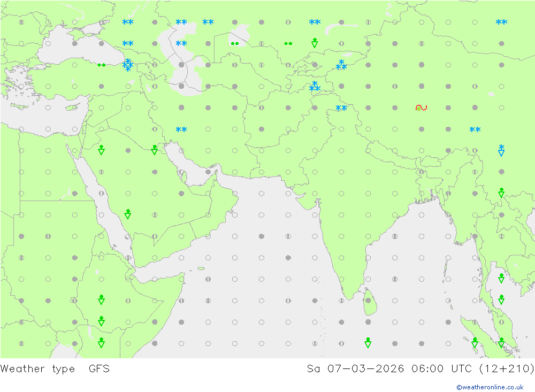
Task: Click the double snowflake symbol in eastern Tibet
Action: click(x=475, y=129)
